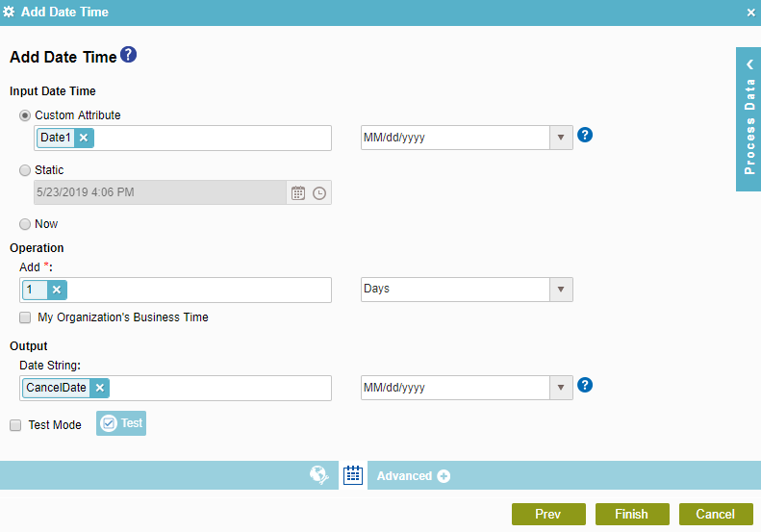Click the help icon beside Add Date Time heading

(x=128, y=56)
